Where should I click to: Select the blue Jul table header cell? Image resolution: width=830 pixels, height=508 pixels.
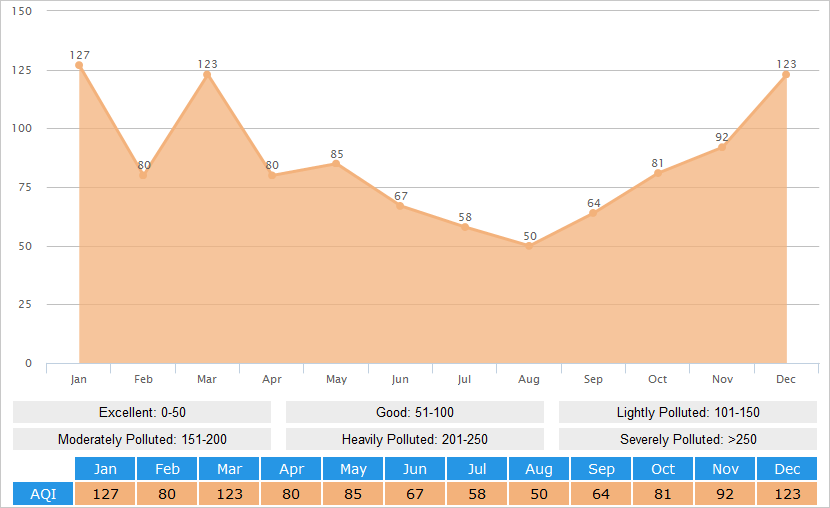coord(477,469)
